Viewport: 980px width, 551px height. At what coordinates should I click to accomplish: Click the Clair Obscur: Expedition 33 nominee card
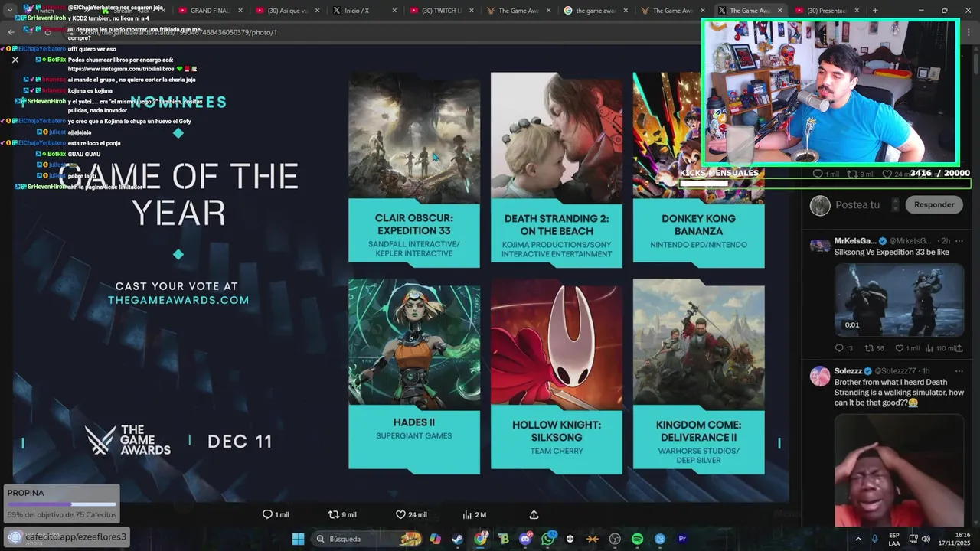click(414, 170)
